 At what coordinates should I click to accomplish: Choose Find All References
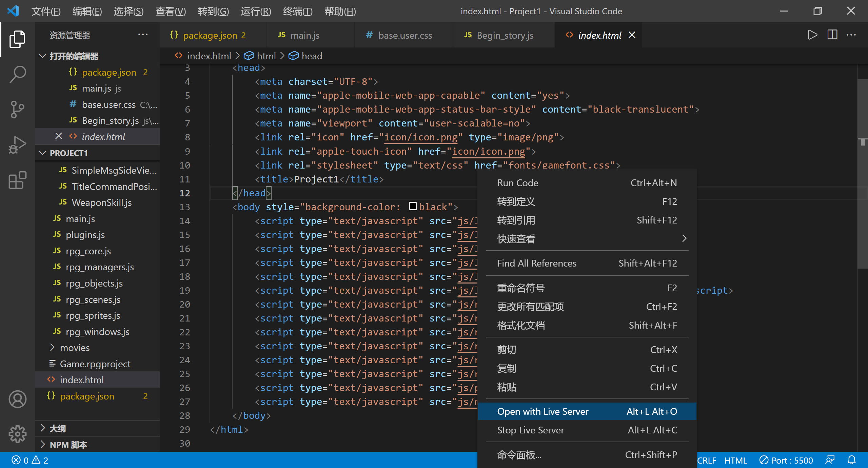(x=587, y=263)
